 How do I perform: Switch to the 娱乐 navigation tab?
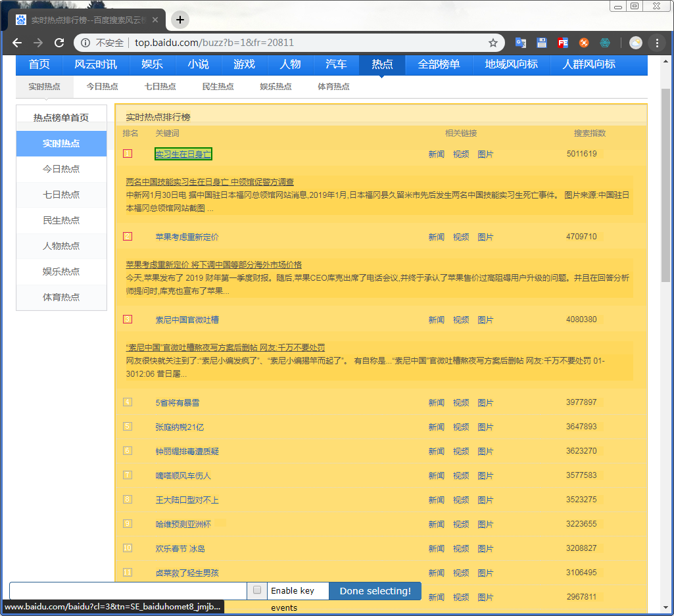pos(152,64)
